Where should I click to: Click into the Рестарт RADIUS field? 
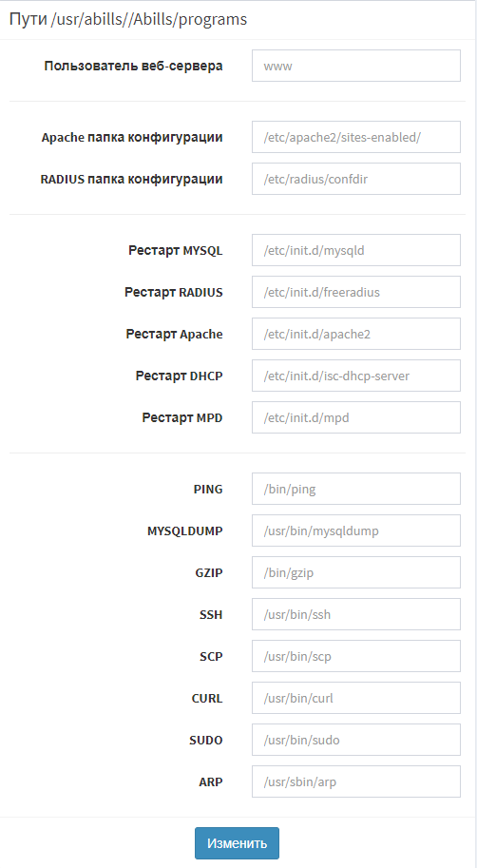point(355,292)
